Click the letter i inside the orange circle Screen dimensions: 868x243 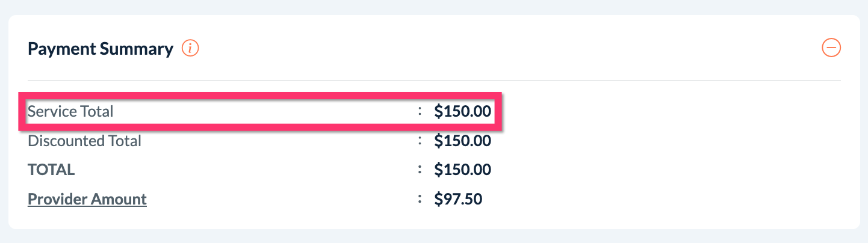(x=190, y=48)
